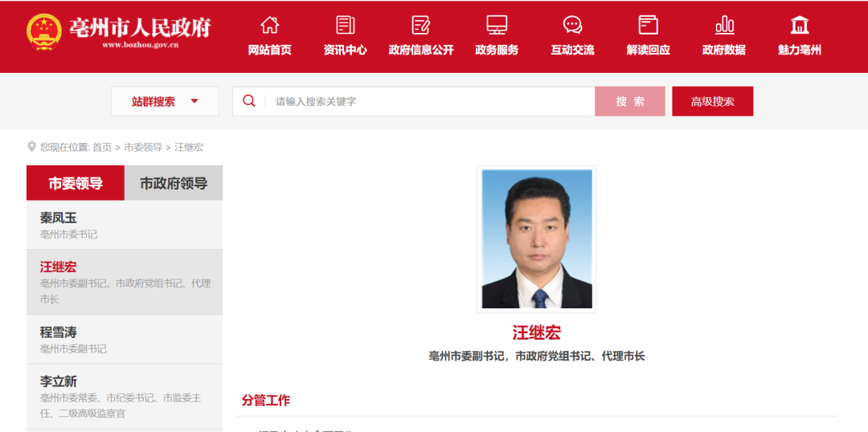Click the monitor icon above 政务服务

tap(497, 25)
